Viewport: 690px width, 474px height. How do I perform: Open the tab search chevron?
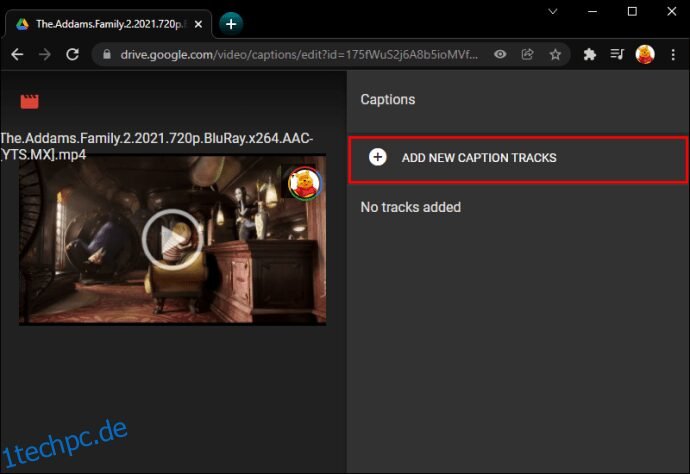tap(553, 11)
